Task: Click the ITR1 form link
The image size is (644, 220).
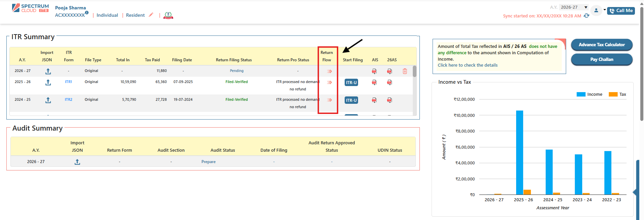Action: coord(68,82)
